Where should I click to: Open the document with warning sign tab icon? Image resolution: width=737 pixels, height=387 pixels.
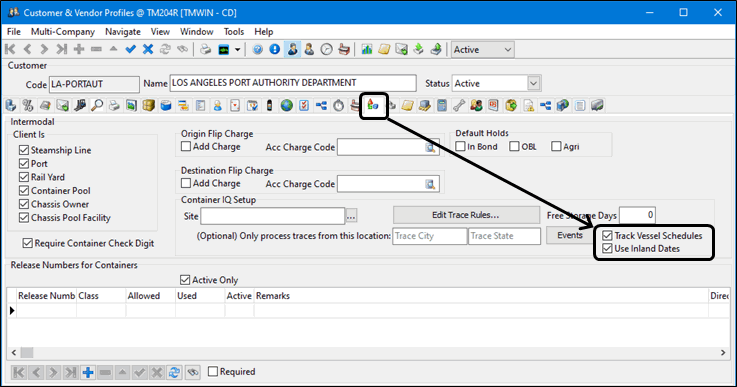point(528,105)
